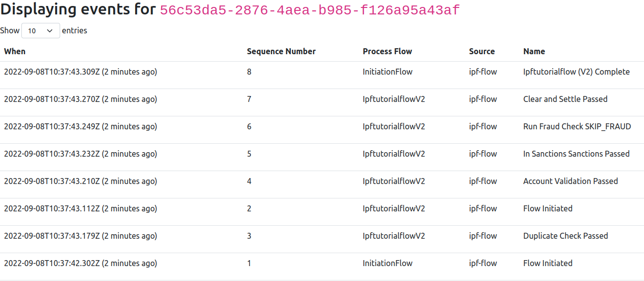Select the Clear and Settle Passed event

565,99
